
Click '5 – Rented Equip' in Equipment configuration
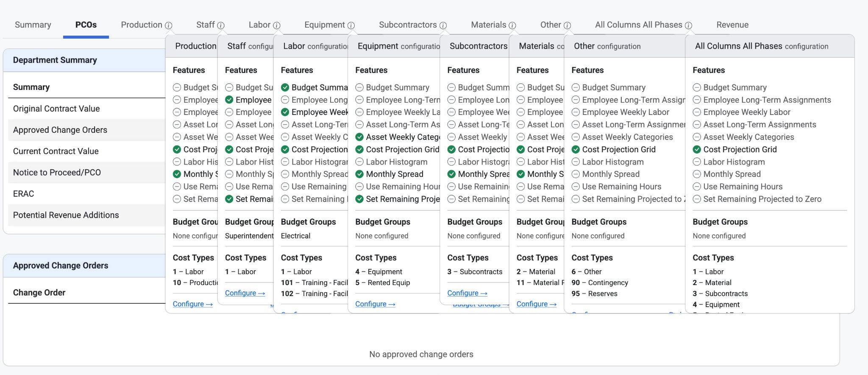383,283
